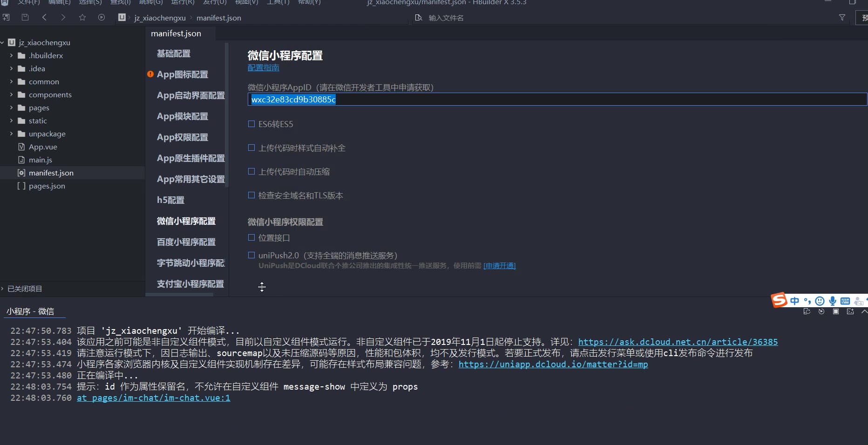The width and height of the screenshot is (868, 445).
Task: Click the run play icon in toolbar
Action: pyautogui.click(x=102, y=18)
